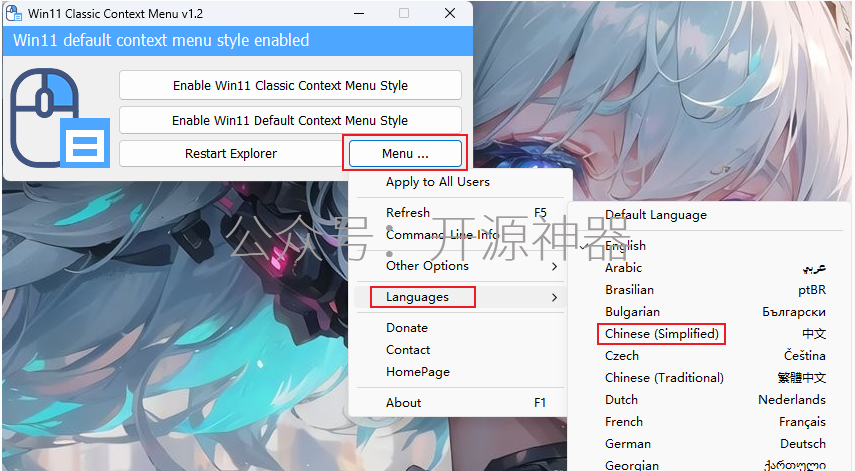Screen dimensions: 855x471
Task: Open Command Line Info entry
Action: tap(460, 235)
